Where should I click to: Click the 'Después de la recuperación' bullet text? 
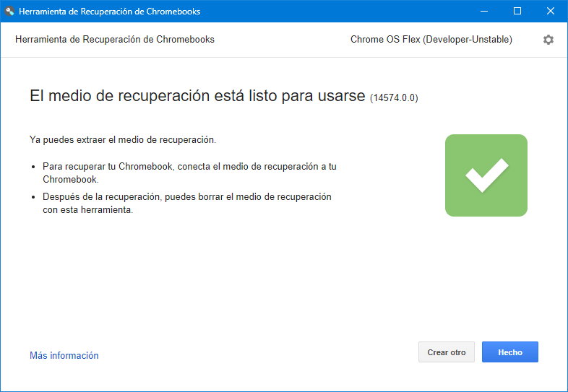pyautogui.click(x=186, y=196)
